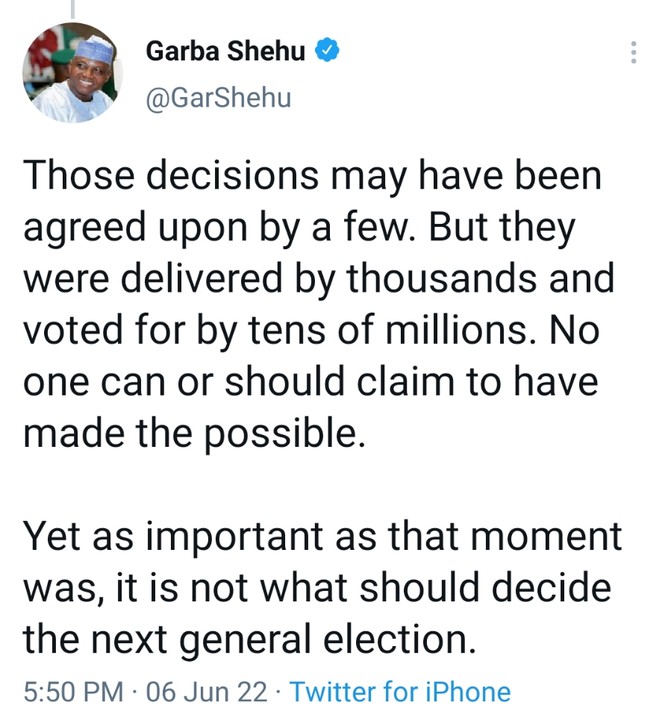671x720 pixels.
Task: Open the @GarShehu handle link
Action: 219,99
